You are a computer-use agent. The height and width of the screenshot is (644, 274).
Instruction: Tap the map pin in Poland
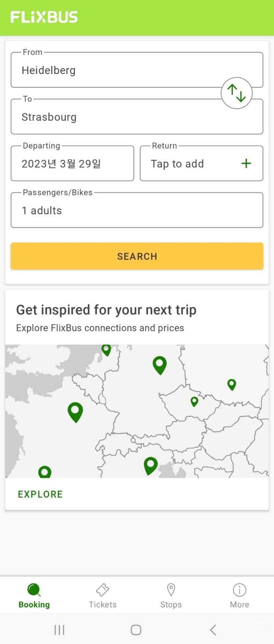(232, 385)
